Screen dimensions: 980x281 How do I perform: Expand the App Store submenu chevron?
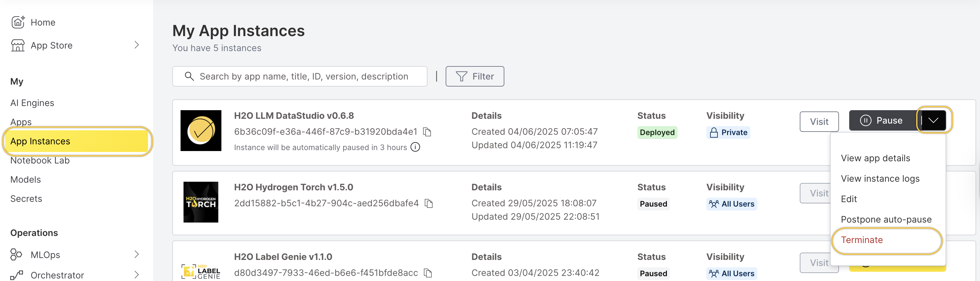click(137, 45)
